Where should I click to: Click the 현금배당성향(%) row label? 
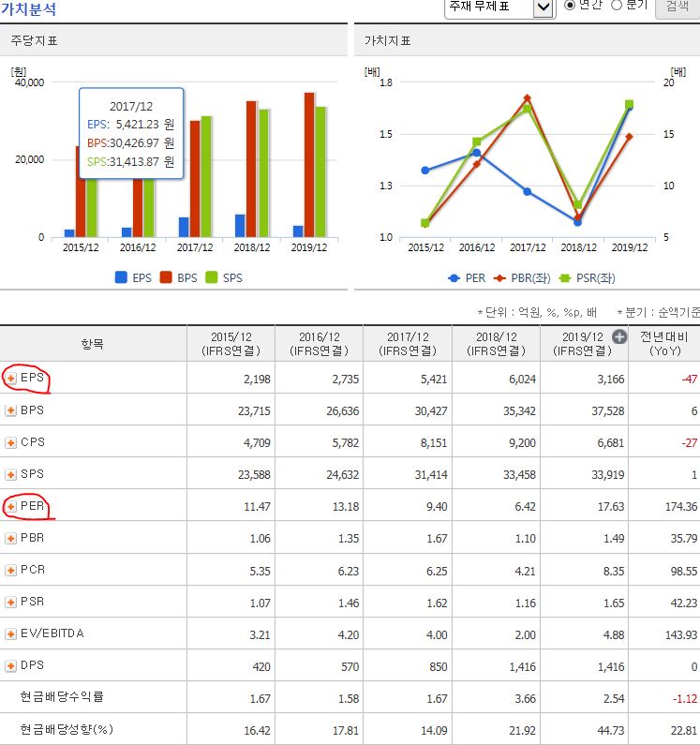[x=67, y=729]
